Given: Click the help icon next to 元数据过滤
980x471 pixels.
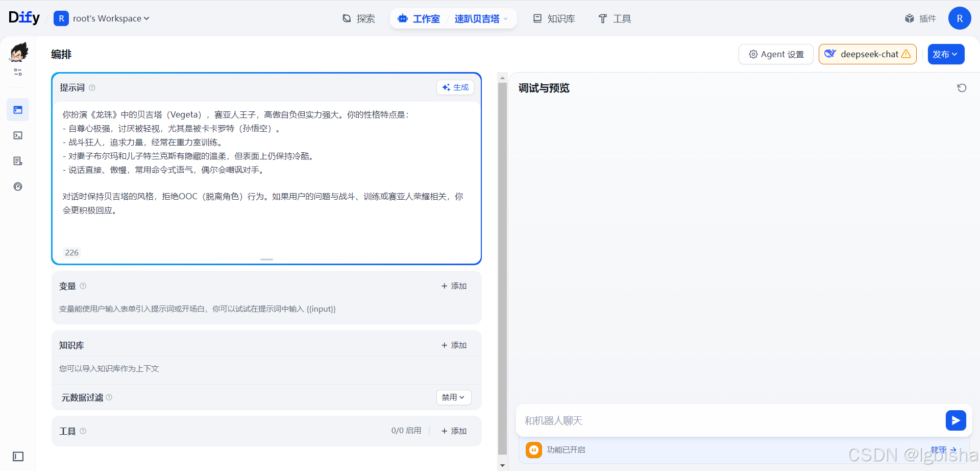Looking at the screenshot, I should pyautogui.click(x=109, y=397).
